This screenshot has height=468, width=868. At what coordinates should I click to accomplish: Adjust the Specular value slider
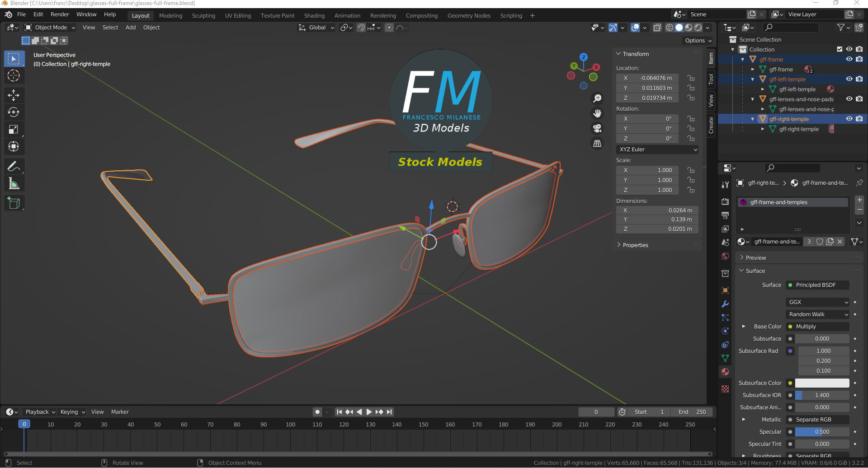822,432
